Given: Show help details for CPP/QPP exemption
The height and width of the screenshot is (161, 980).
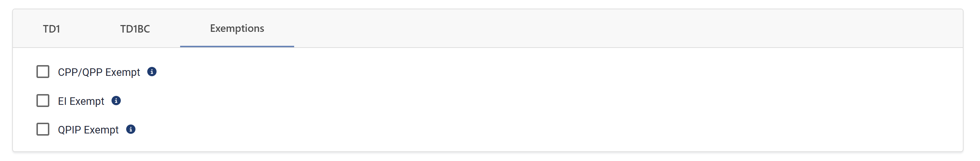Looking at the screenshot, I should tap(152, 72).
